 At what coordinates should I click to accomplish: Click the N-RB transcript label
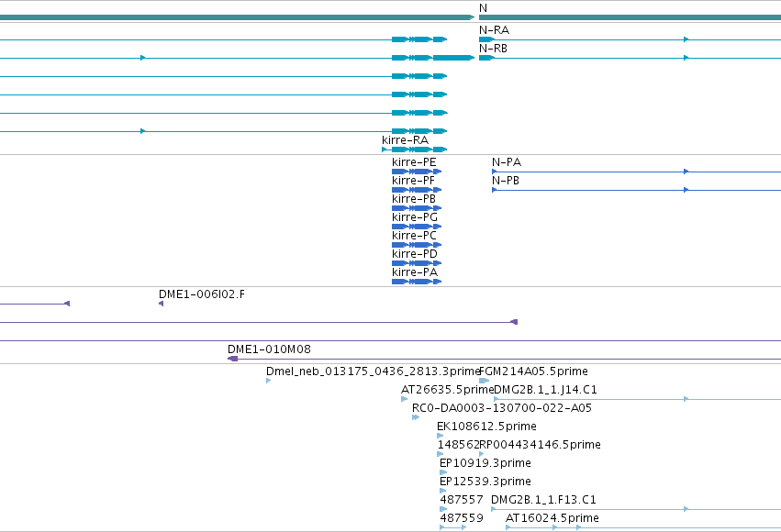coord(493,49)
